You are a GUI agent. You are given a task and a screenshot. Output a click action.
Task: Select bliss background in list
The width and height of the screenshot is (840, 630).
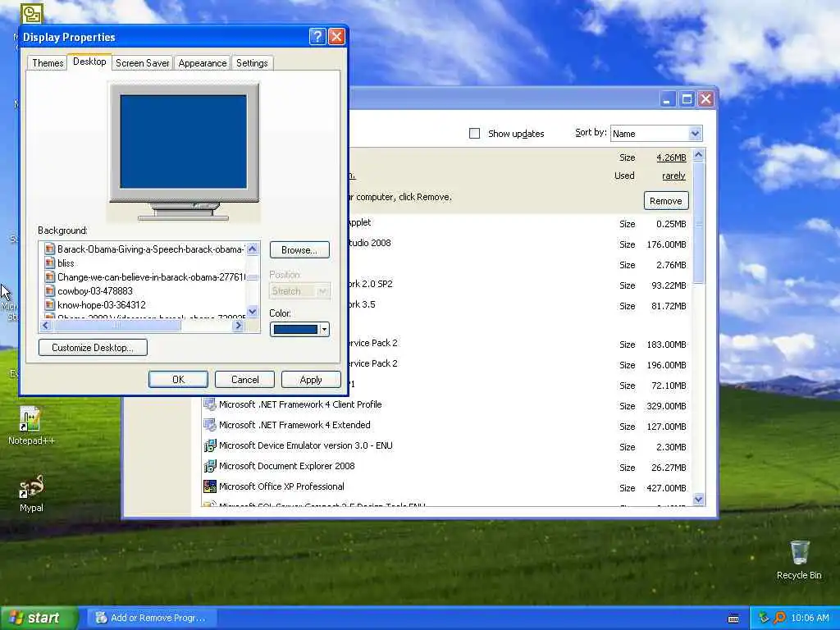66,263
